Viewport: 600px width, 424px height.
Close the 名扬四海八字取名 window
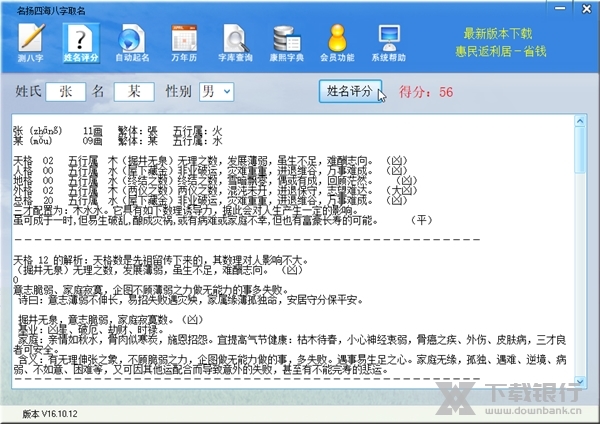click(x=586, y=8)
